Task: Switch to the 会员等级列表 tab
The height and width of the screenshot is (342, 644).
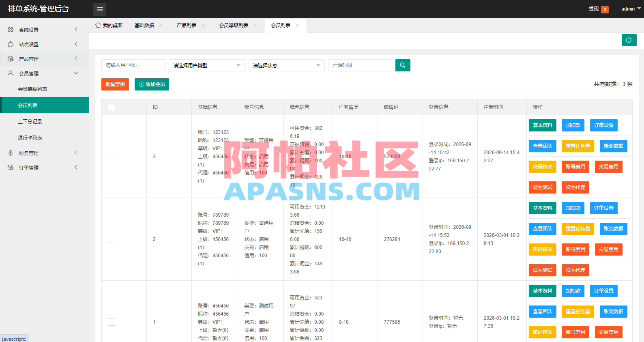Action: pos(234,25)
